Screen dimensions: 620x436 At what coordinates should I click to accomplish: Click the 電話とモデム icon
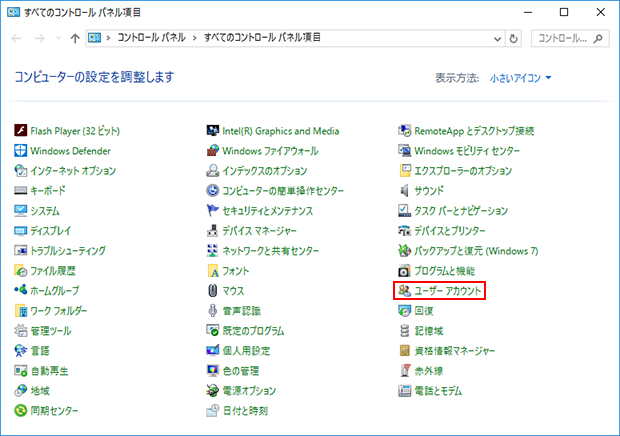pos(404,391)
